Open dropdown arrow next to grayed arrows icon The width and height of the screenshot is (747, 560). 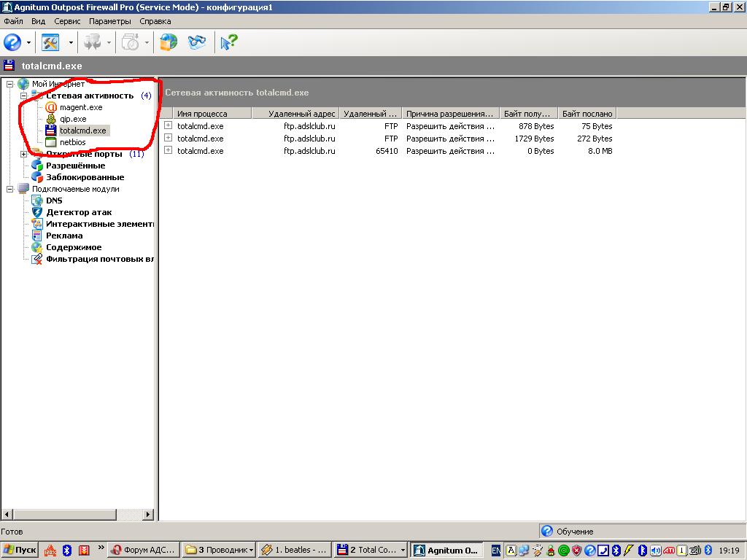pos(109,42)
